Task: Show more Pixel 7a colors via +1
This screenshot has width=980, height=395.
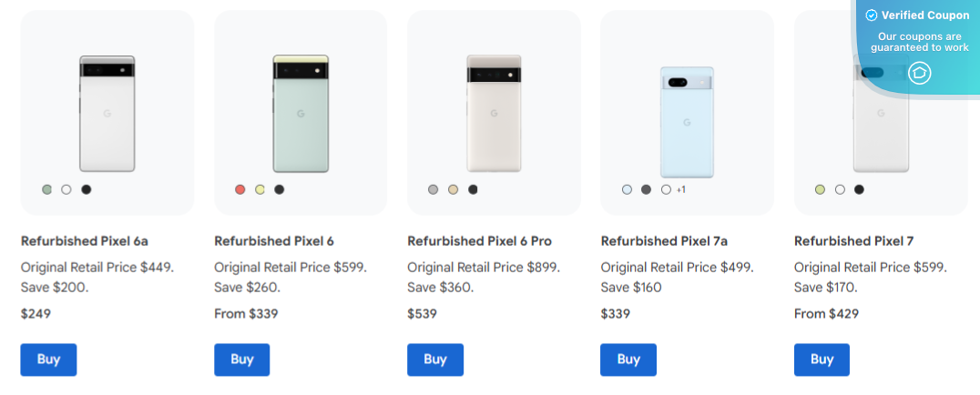Action: pyautogui.click(x=680, y=189)
